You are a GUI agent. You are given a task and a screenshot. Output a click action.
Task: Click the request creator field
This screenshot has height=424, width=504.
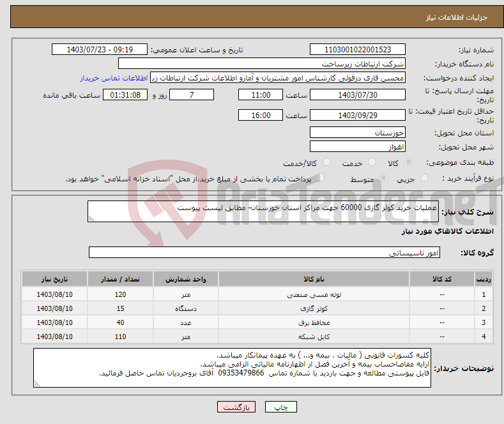pyautogui.click(x=278, y=78)
